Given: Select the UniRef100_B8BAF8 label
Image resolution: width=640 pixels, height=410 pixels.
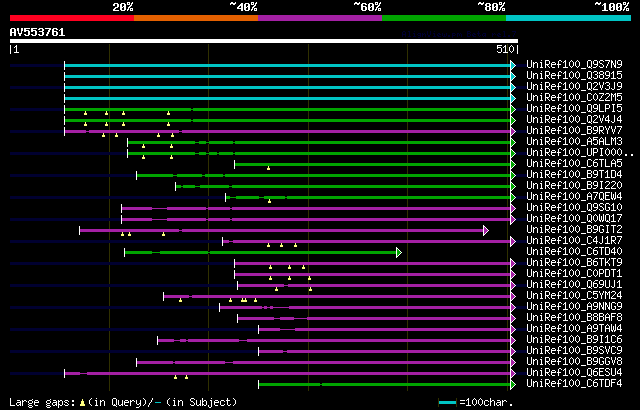Looking at the screenshot, I should tap(574, 318).
